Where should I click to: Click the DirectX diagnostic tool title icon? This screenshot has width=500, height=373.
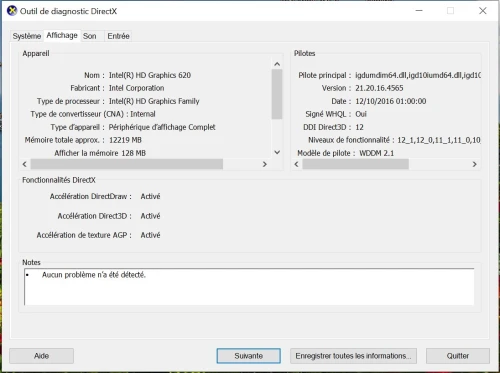click(x=12, y=11)
